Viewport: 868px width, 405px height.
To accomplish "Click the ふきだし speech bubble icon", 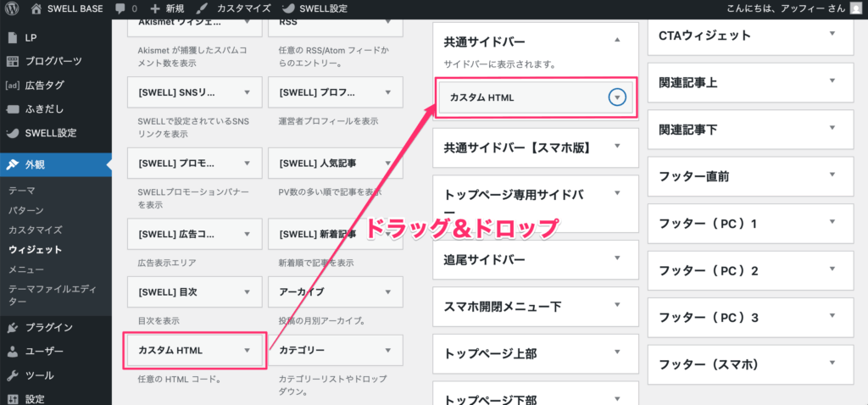I will pyautogui.click(x=13, y=109).
